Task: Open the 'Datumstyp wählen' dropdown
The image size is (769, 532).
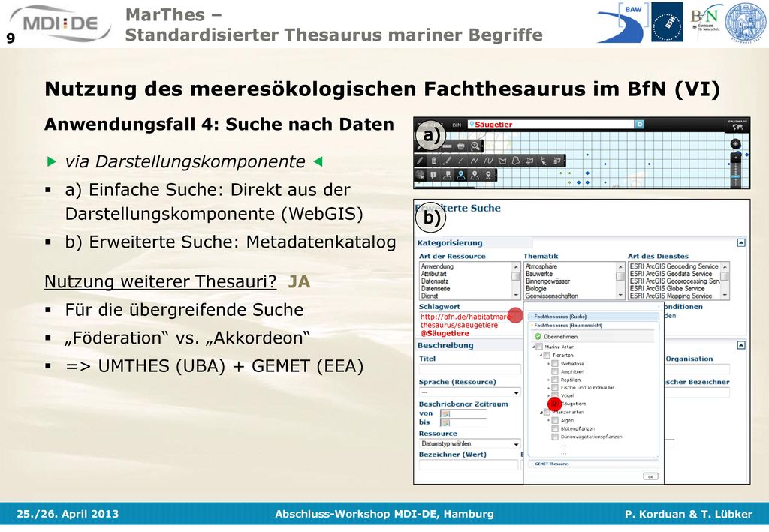Action: (470, 443)
